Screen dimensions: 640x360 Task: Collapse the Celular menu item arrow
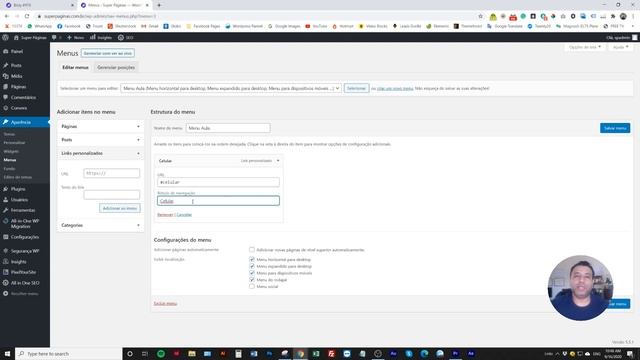click(x=278, y=161)
